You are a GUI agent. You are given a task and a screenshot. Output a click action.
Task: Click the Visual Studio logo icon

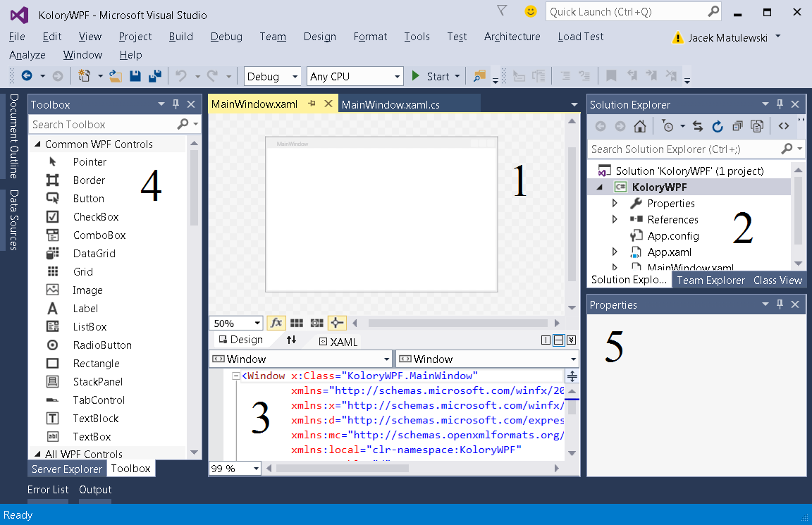click(x=19, y=15)
